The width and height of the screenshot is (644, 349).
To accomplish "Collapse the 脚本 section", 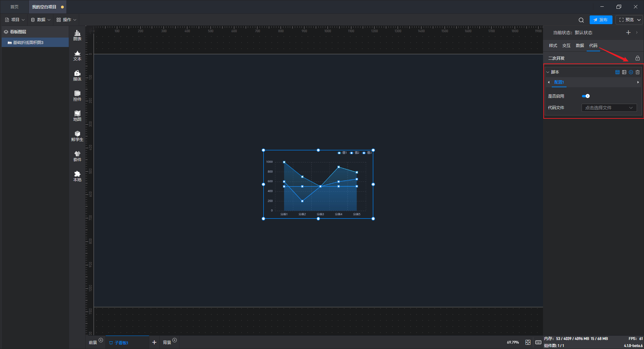I will (x=548, y=72).
